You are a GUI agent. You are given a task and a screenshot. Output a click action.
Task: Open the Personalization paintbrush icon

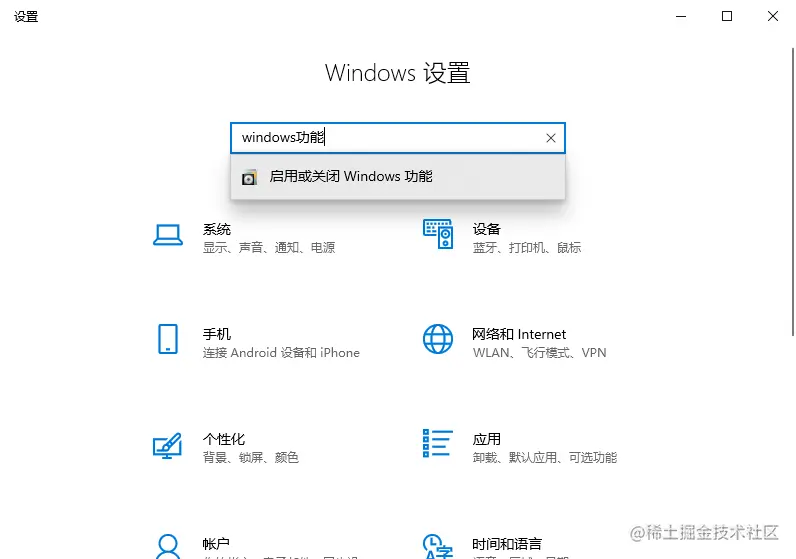pos(168,445)
